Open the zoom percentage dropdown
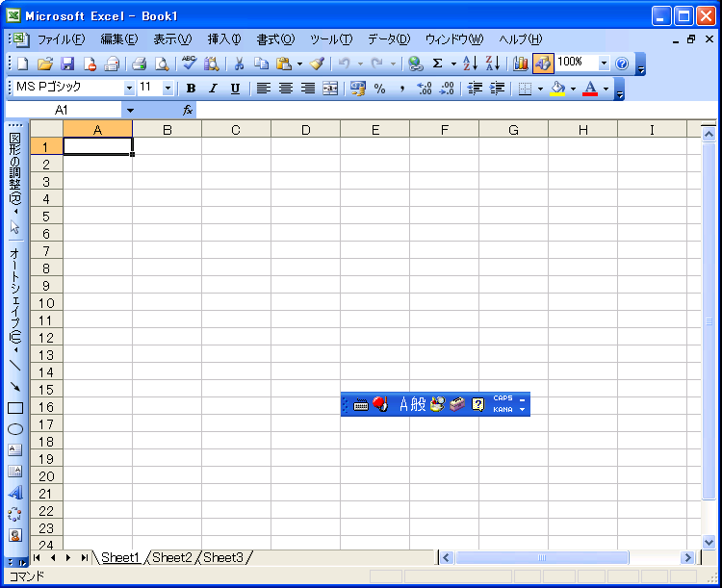This screenshot has width=722, height=588. click(605, 64)
